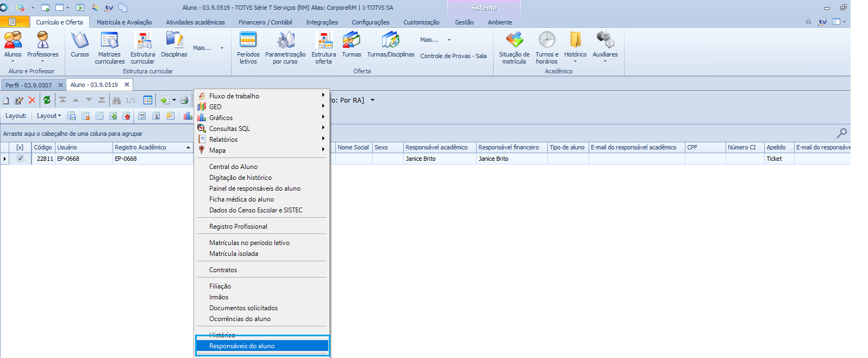Open the export icon dropdown arrow
The width and height of the screenshot is (868, 358).
click(x=174, y=101)
